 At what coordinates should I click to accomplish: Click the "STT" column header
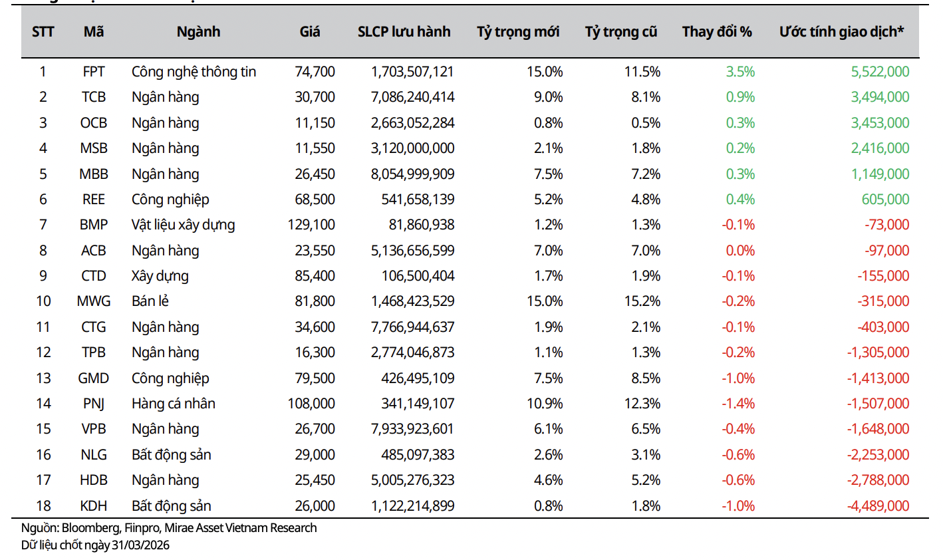(x=43, y=32)
